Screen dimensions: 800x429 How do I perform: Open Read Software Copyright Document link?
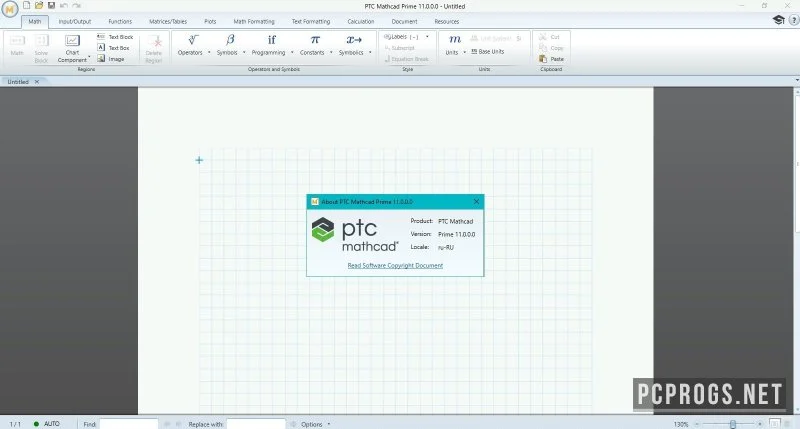395,265
